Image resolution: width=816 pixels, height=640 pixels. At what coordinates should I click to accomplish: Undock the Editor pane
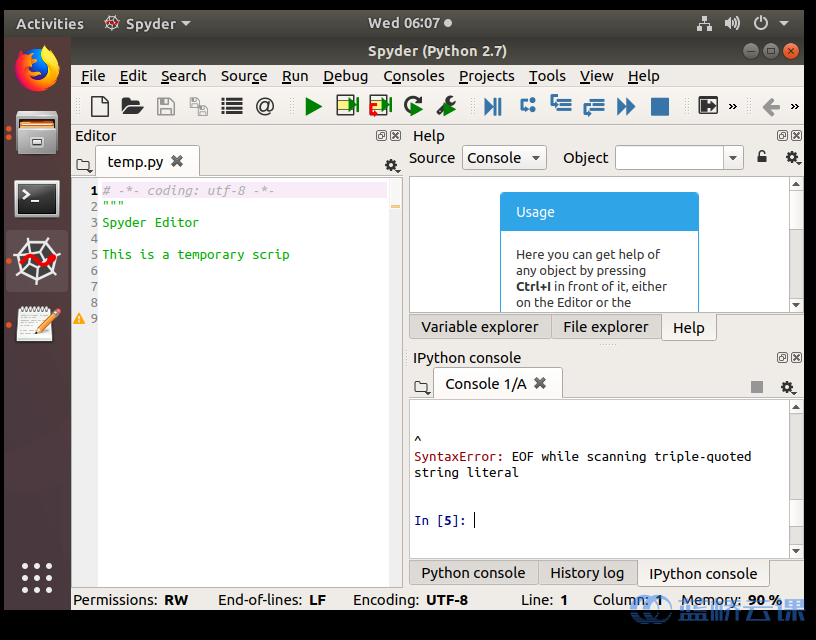[x=381, y=136]
